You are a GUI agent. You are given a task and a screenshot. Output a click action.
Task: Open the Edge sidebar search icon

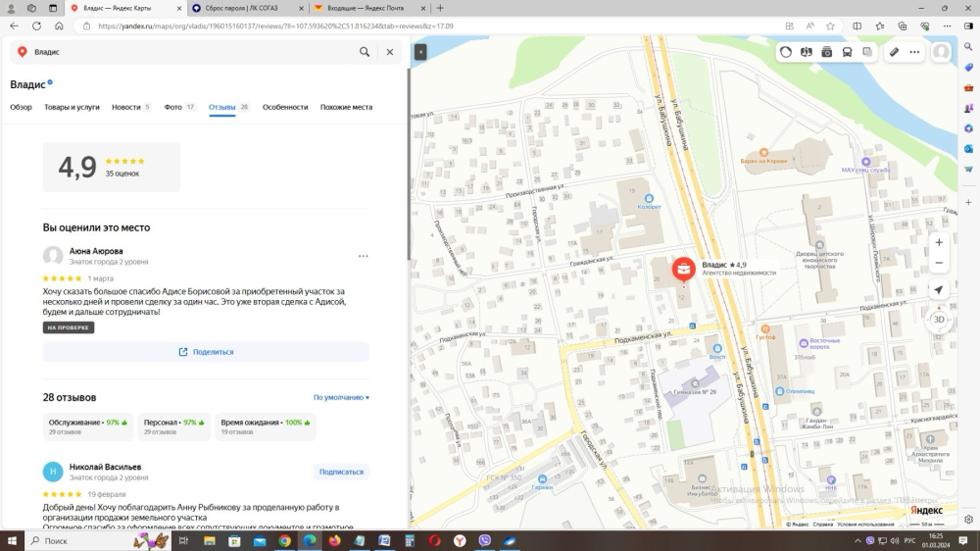click(969, 47)
